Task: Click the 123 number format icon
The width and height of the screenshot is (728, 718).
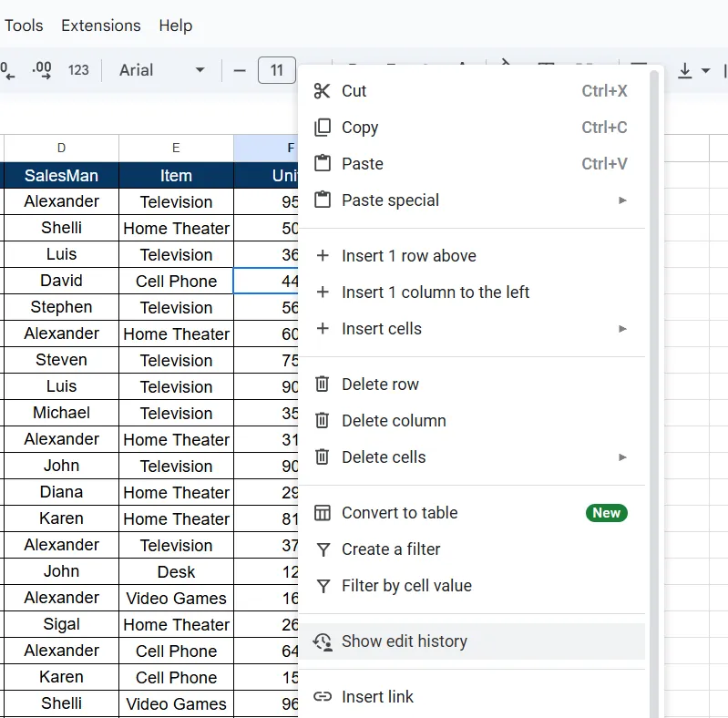Action: (x=78, y=70)
